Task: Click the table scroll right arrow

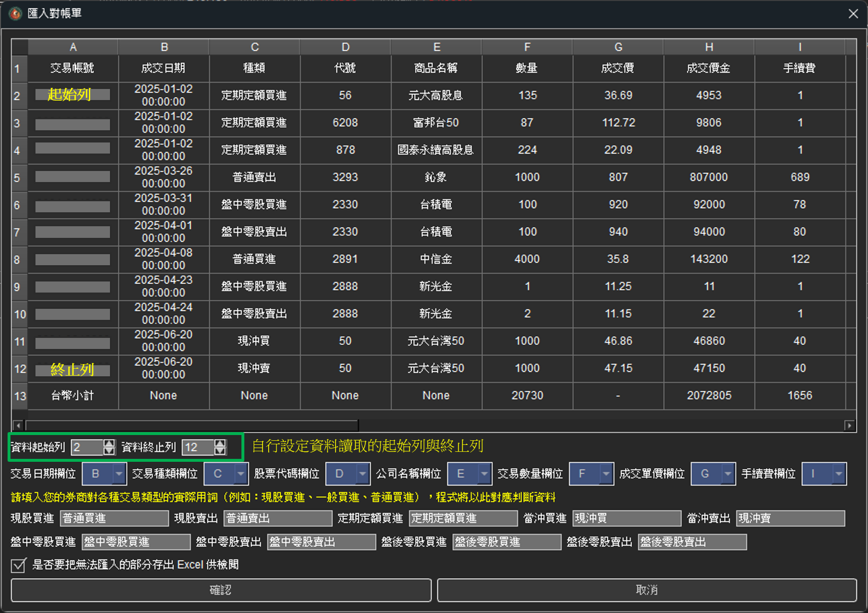Action: (850, 426)
